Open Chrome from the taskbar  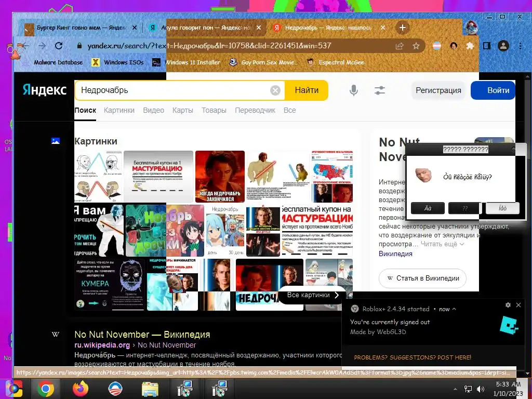tap(46, 389)
